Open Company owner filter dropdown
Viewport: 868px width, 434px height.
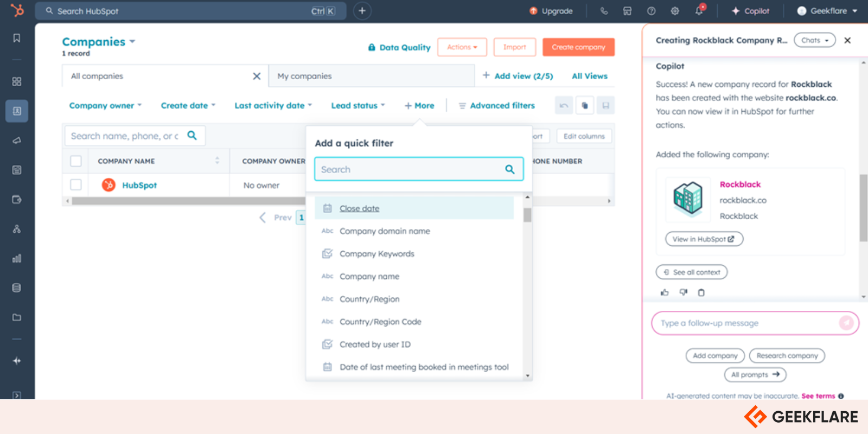105,105
